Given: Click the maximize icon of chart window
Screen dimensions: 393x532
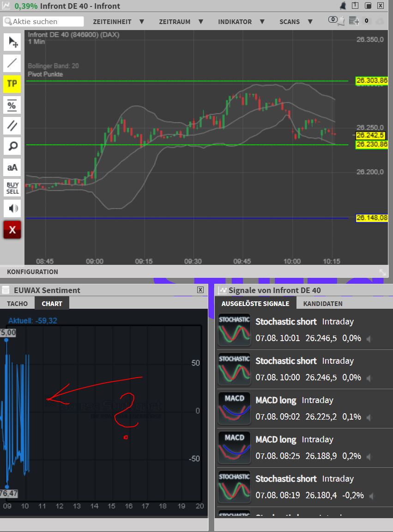Looking at the screenshot, I should click(x=368, y=6).
